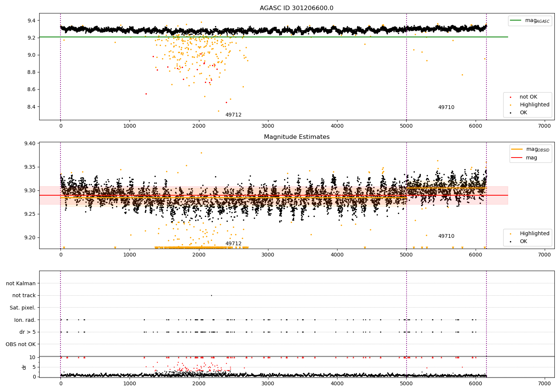
Task: Click the red line sample beside 'mag' legend
Action: (x=517, y=158)
